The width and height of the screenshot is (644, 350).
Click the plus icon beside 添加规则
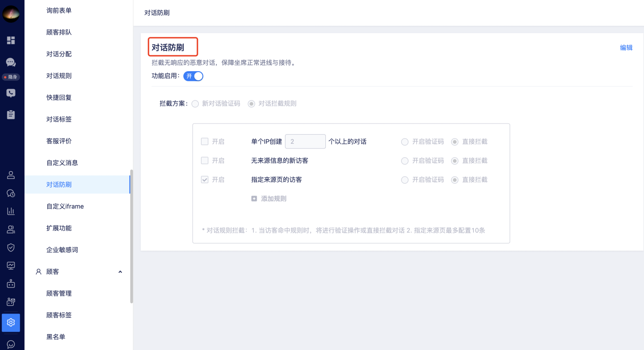254,199
